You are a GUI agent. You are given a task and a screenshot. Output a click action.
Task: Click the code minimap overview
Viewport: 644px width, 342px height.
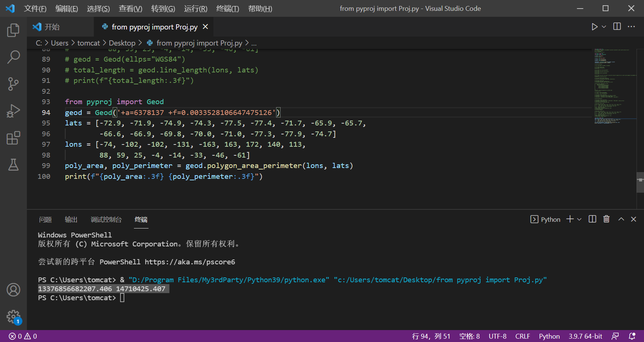pyautogui.click(x=615, y=86)
